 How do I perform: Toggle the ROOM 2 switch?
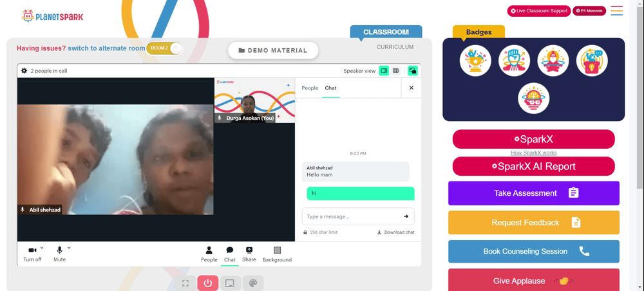[164, 48]
